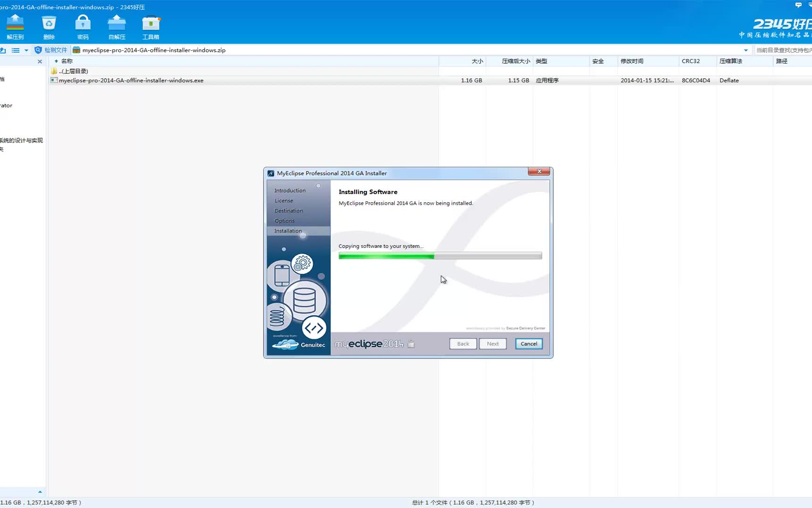Click the up-directory arrow icon
Screen dimensions: 812x508
click(x=3, y=50)
